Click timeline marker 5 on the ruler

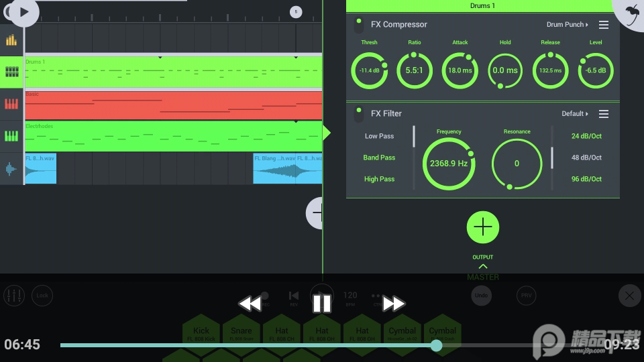tap(296, 12)
